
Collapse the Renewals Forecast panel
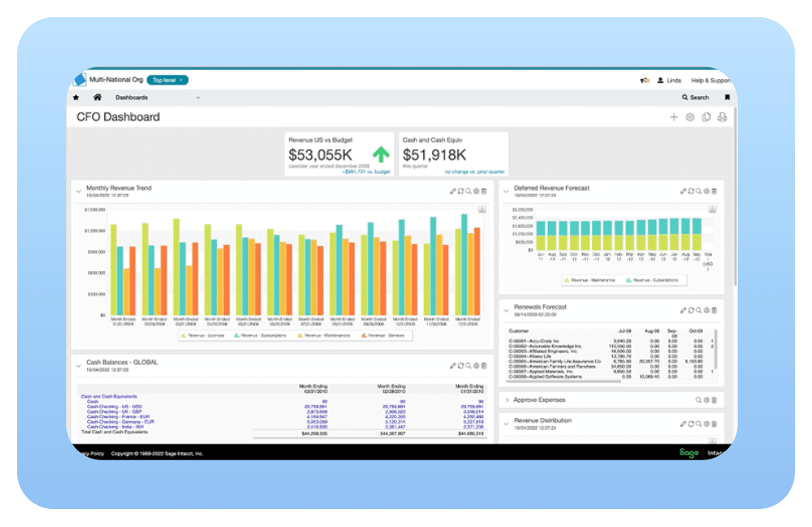[506, 310]
